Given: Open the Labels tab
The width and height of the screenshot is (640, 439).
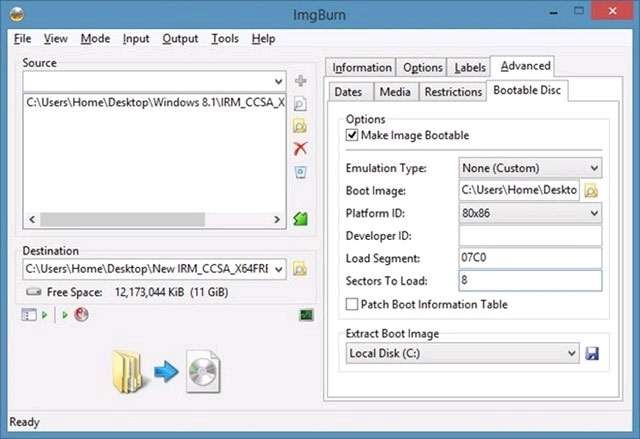Looking at the screenshot, I should pos(470,67).
